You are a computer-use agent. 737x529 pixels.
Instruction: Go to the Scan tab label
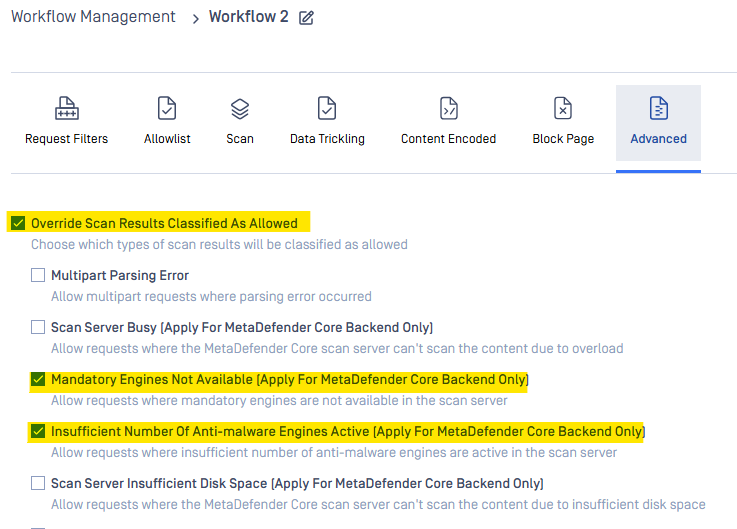[x=240, y=139]
